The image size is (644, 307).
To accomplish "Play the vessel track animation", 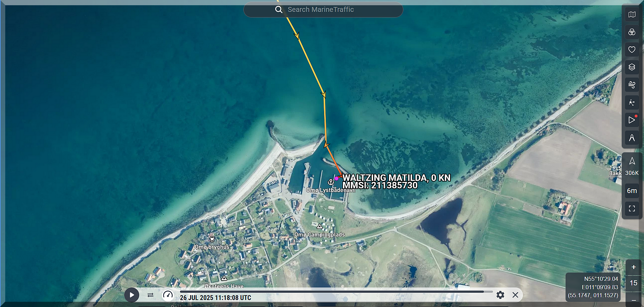I will click(132, 295).
